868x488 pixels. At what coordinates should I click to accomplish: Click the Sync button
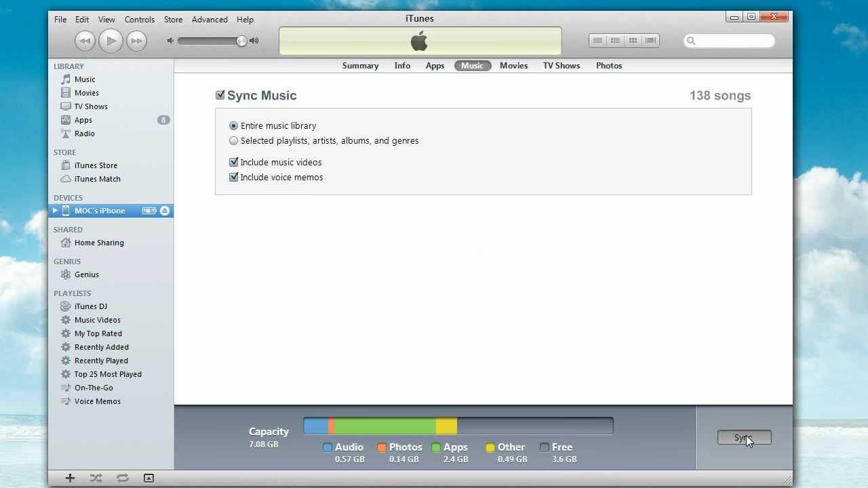pyautogui.click(x=744, y=438)
